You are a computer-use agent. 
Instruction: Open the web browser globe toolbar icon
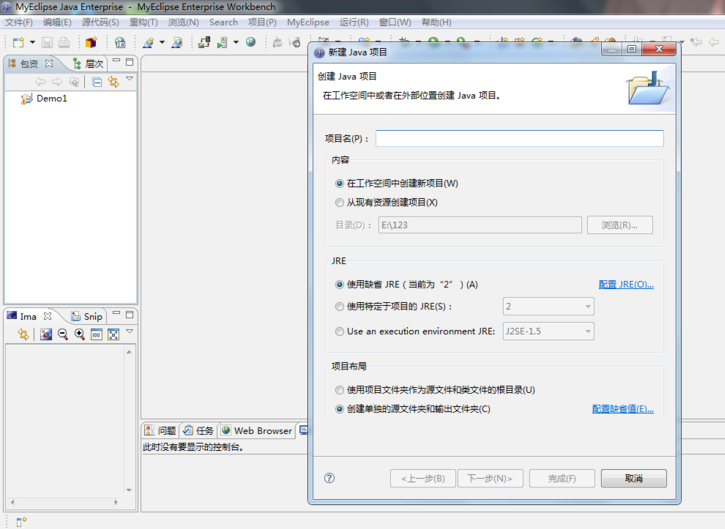[251, 42]
